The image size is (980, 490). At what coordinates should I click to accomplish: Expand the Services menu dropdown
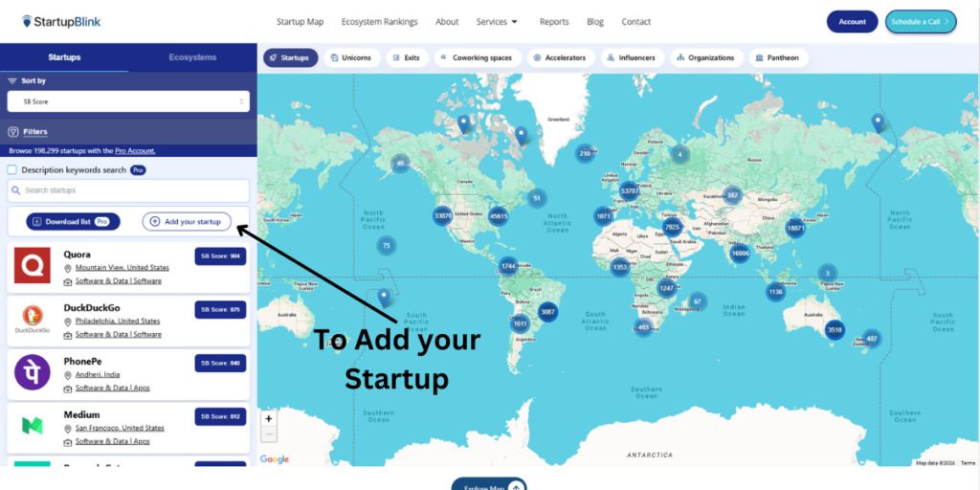point(497,21)
